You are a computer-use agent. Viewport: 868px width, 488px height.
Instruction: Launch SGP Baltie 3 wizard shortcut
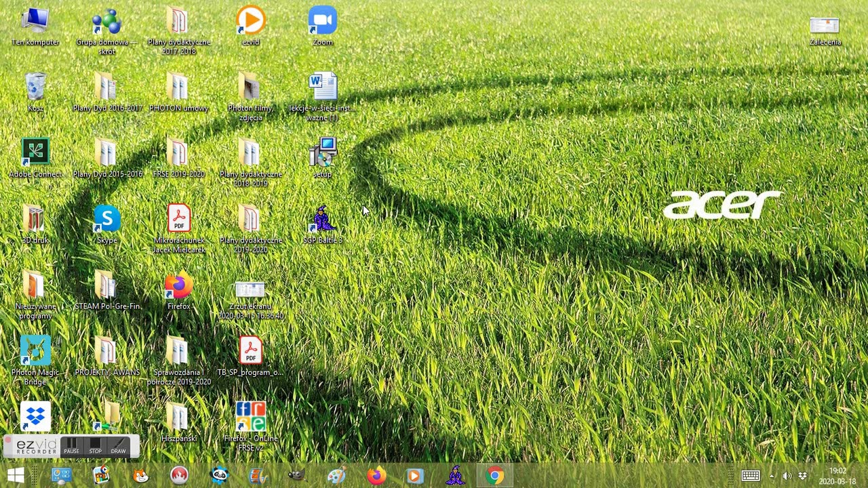point(322,224)
